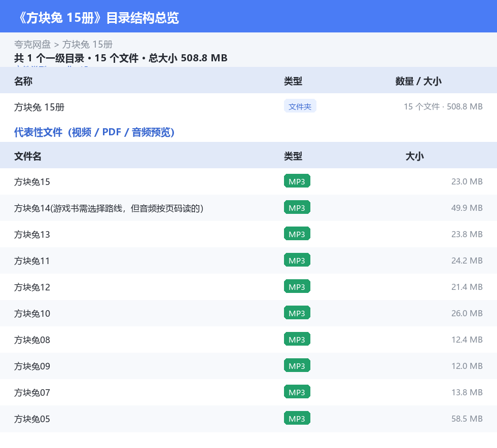Click the 名称 column header
This screenshot has width=497, height=448.
coord(23,81)
